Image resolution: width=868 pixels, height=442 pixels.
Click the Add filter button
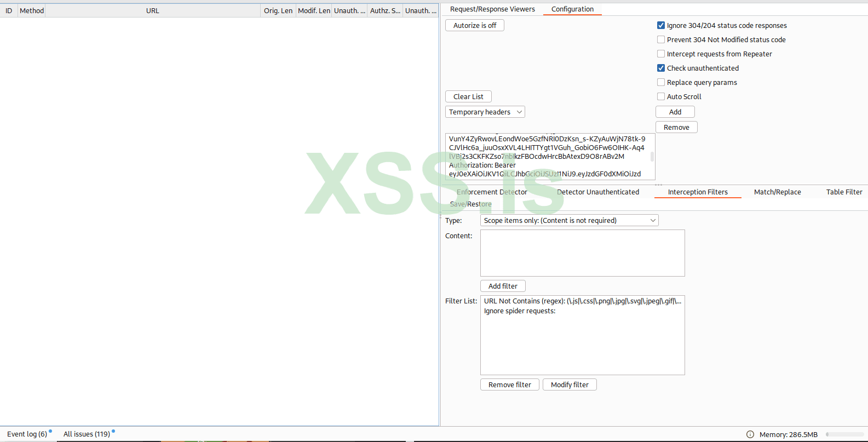503,286
